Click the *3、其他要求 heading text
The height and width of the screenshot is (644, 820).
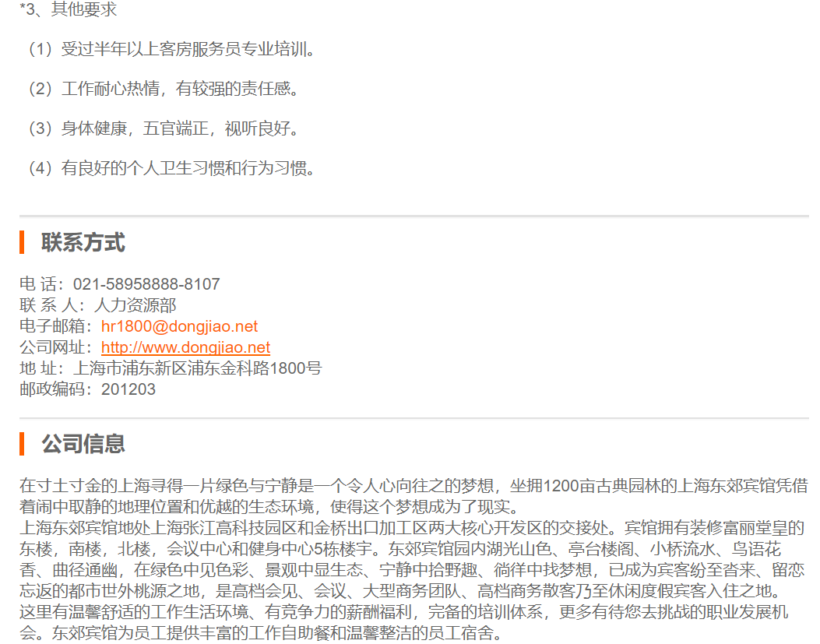69,10
